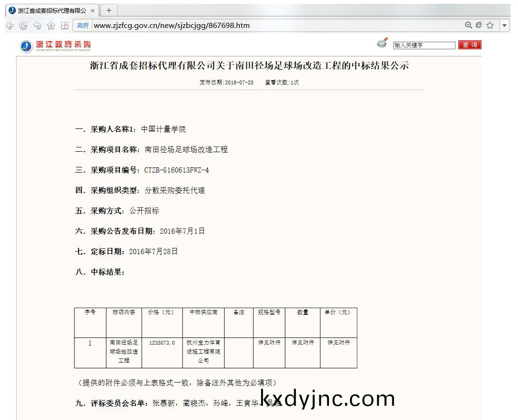518x420 pixels.
Task: Click the 1235073.0 price cell in table
Action: pyautogui.click(x=162, y=343)
